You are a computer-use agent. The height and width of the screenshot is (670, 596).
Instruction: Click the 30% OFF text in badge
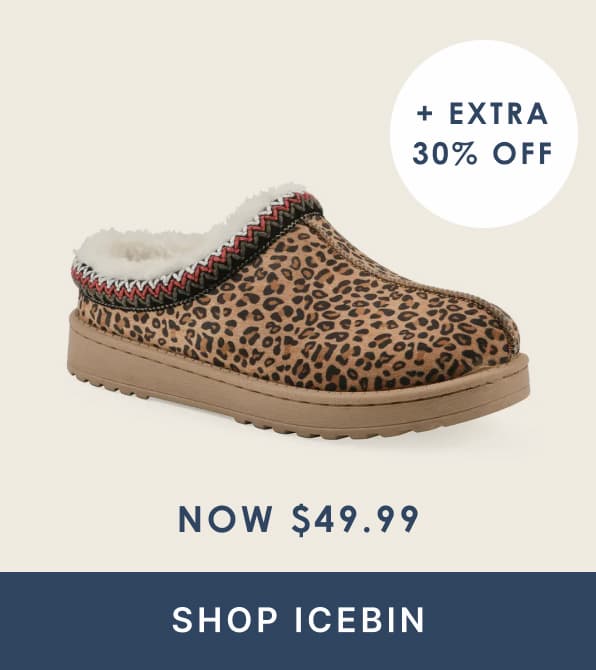pyautogui.click(x=483, y=153)
